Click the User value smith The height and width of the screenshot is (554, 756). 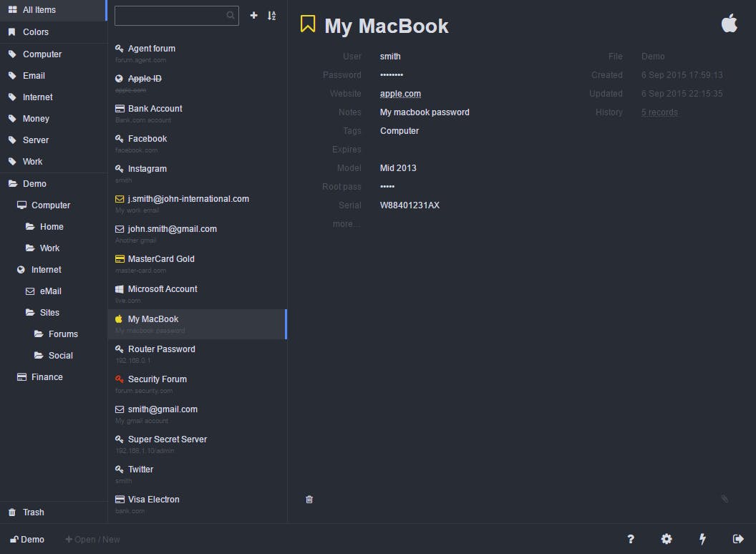click(390, 57)
